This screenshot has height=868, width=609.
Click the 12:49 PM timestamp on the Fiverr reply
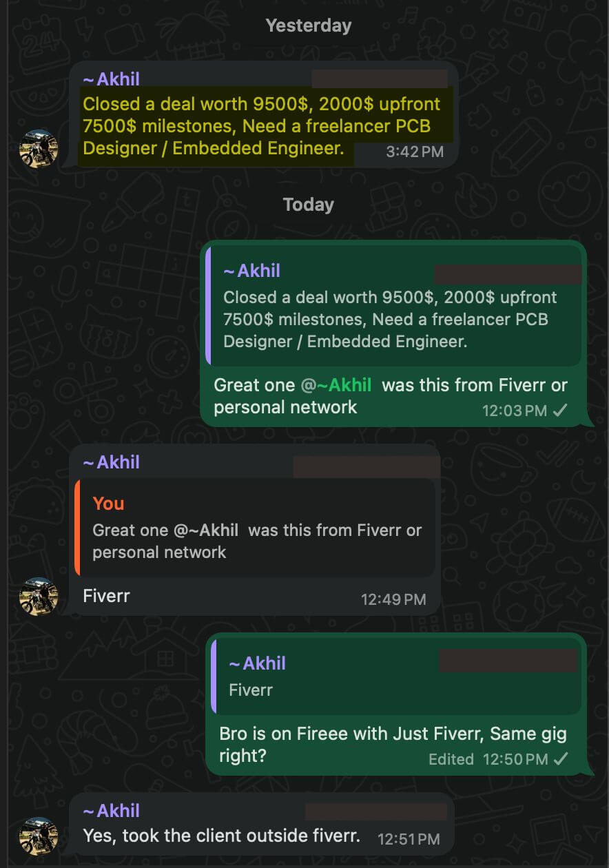coord(393,599)
